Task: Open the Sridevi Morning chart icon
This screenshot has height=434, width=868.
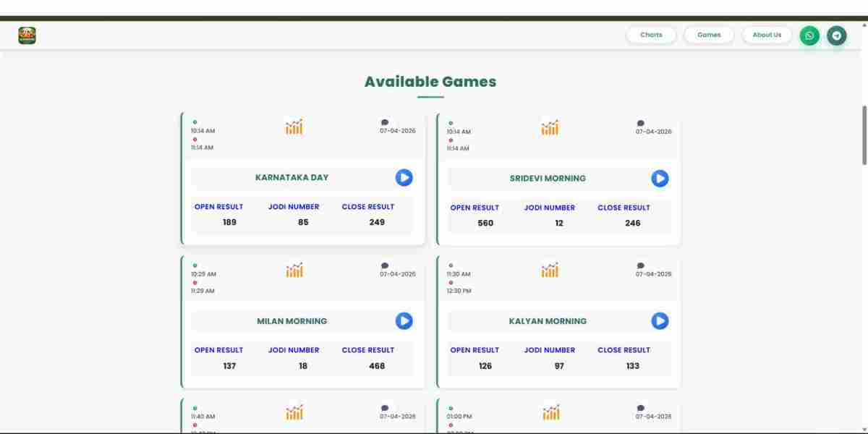Action: 550,128
